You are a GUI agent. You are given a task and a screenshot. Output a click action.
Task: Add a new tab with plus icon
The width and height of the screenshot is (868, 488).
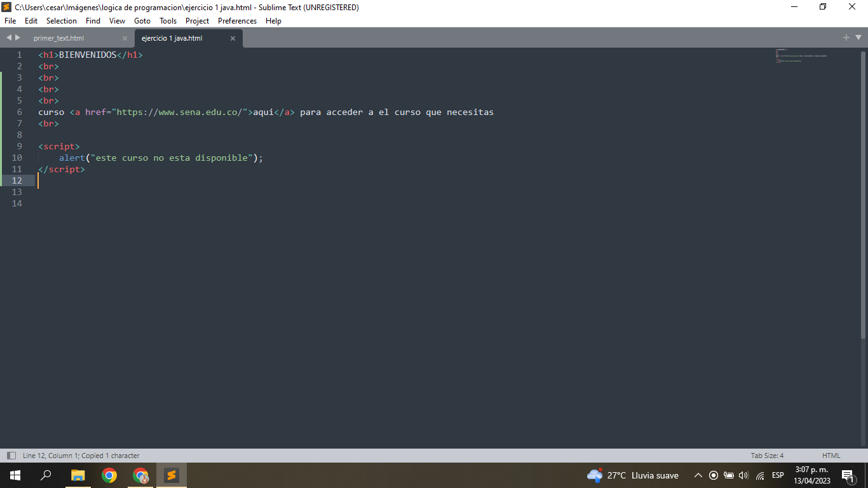(846, 37)
